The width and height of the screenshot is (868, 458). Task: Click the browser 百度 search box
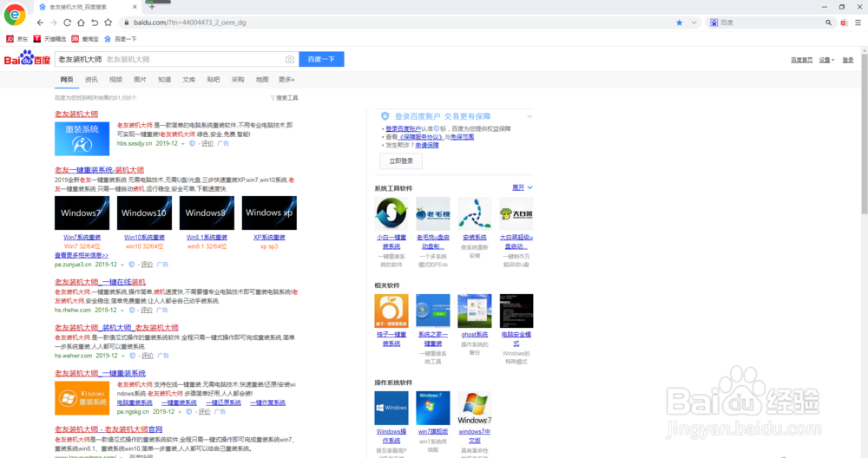[769, 23]
